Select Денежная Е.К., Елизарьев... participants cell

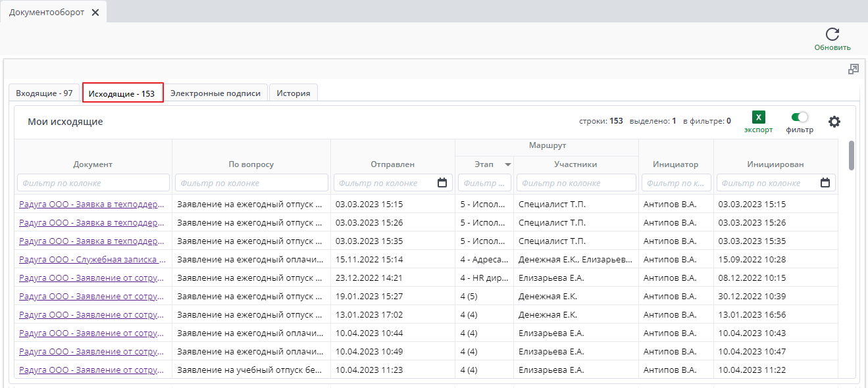pos(576,260)
